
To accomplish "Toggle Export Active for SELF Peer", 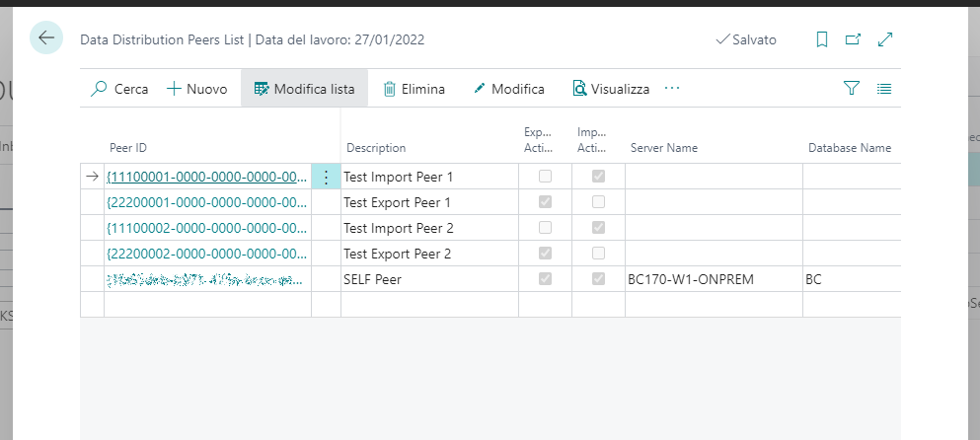I will (545, 279).
